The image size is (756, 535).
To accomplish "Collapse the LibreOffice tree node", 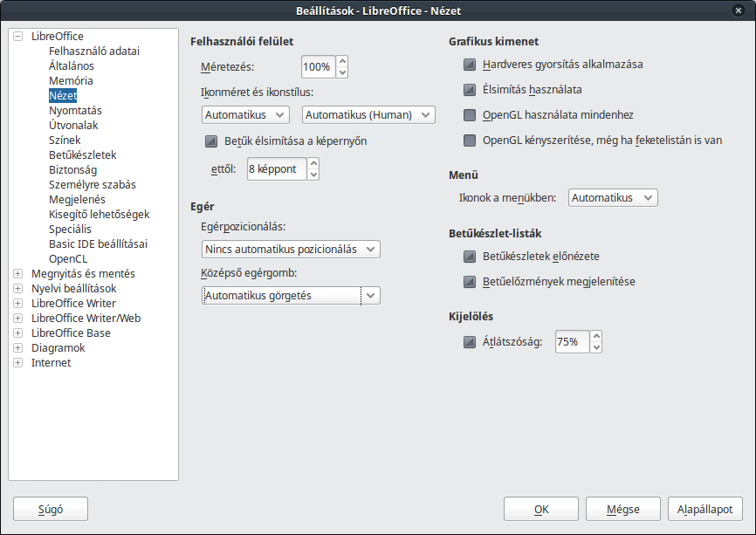I will click(x=17, y=36).
